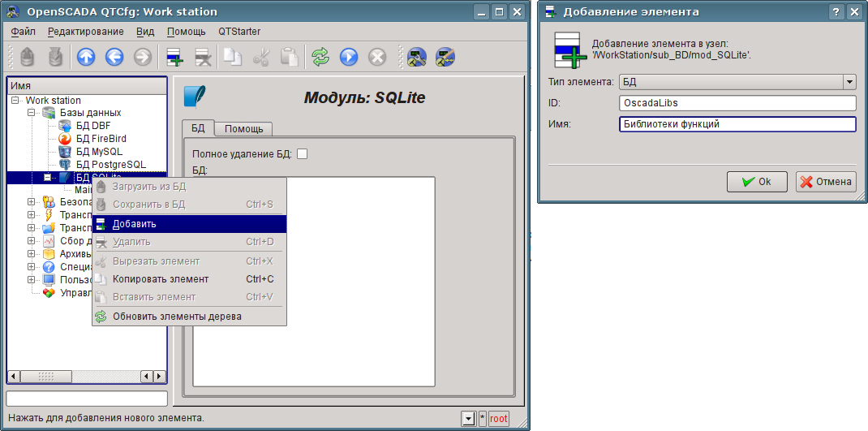Switch to the Помощь tab
The width and height of the screenshot is (868, 431).
pos(243,129)
